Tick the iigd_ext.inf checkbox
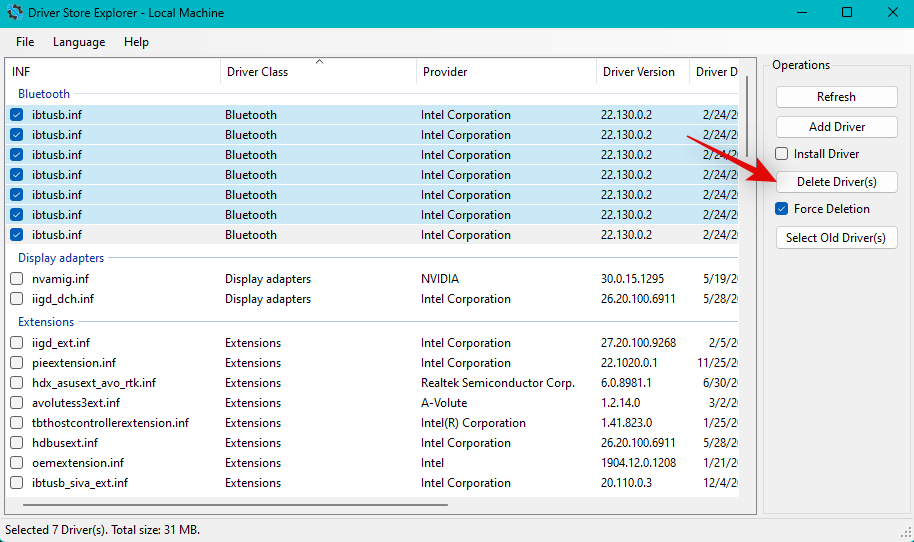The width and height of the screenshot is (914, 542). coord(16,343)
